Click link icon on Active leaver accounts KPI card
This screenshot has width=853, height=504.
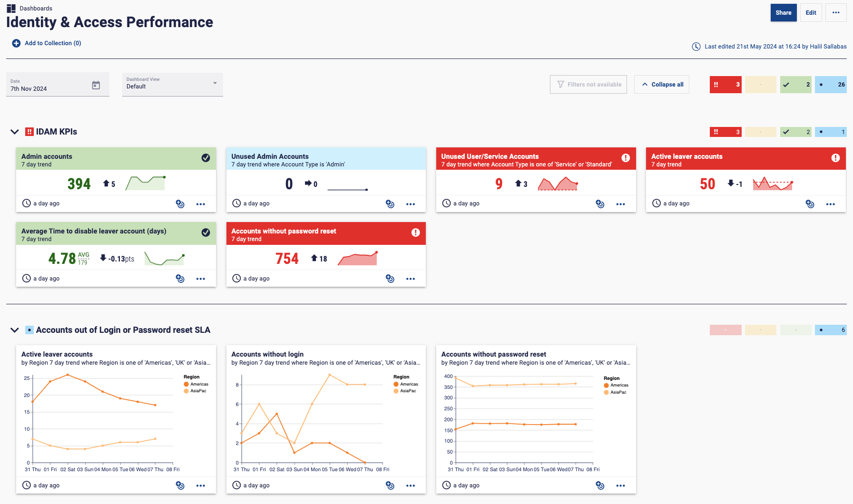[x=810, y=204]
